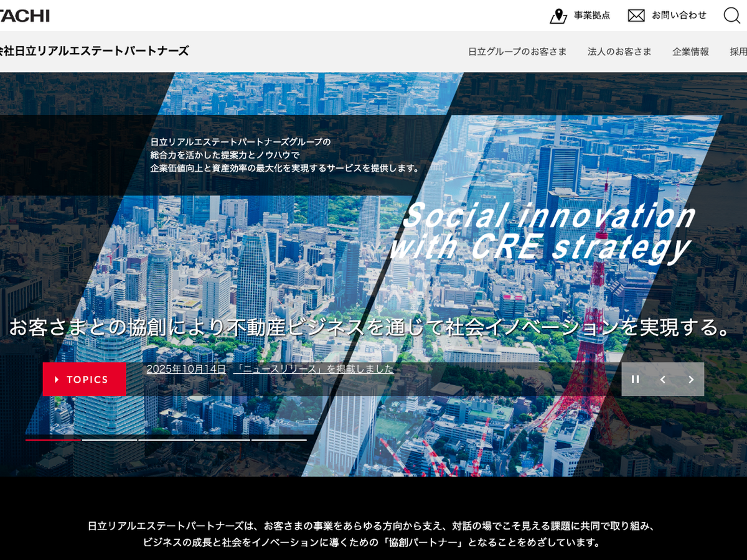Advance to next slide with right chevron

pyautogui.click(x=691, y=380)
